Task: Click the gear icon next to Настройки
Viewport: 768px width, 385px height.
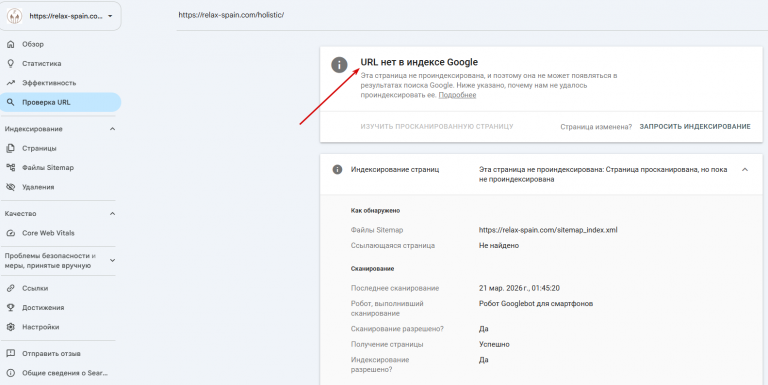Action: coord(11,327)
